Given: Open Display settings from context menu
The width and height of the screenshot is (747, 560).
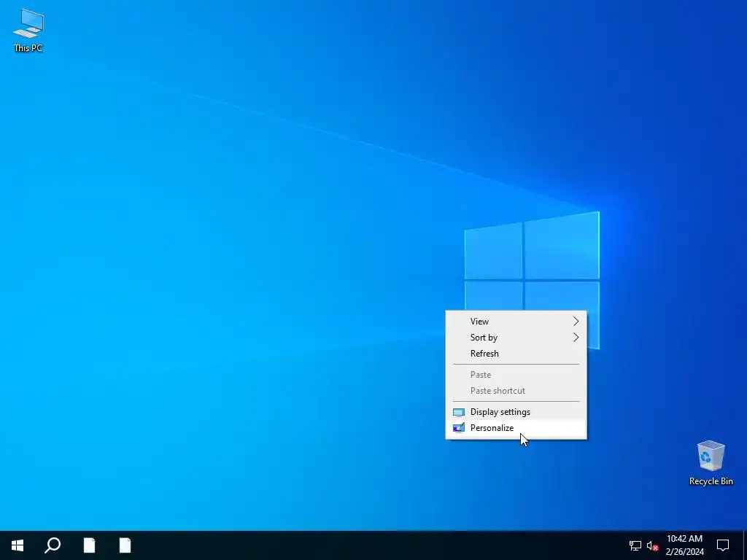Looking at the screenshot, I should (x=516, y=412).
